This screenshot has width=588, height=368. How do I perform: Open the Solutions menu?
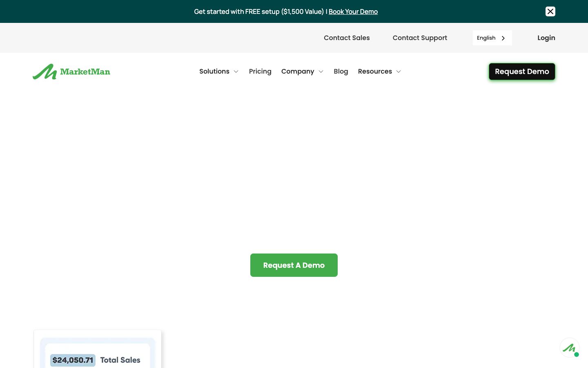coord(214,71)
